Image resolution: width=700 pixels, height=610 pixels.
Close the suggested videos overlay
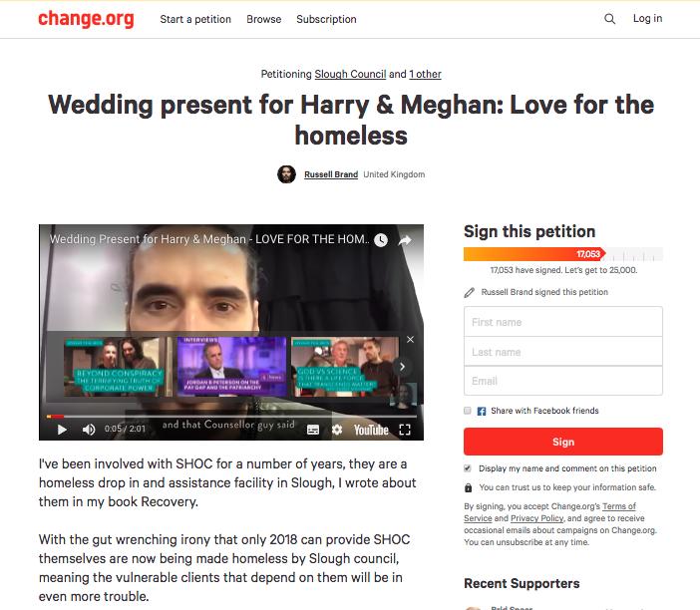410,340
